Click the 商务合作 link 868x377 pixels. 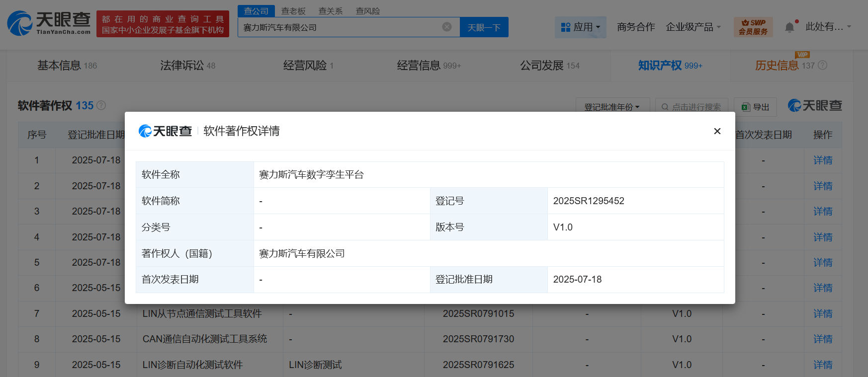[x=636, y=27]
